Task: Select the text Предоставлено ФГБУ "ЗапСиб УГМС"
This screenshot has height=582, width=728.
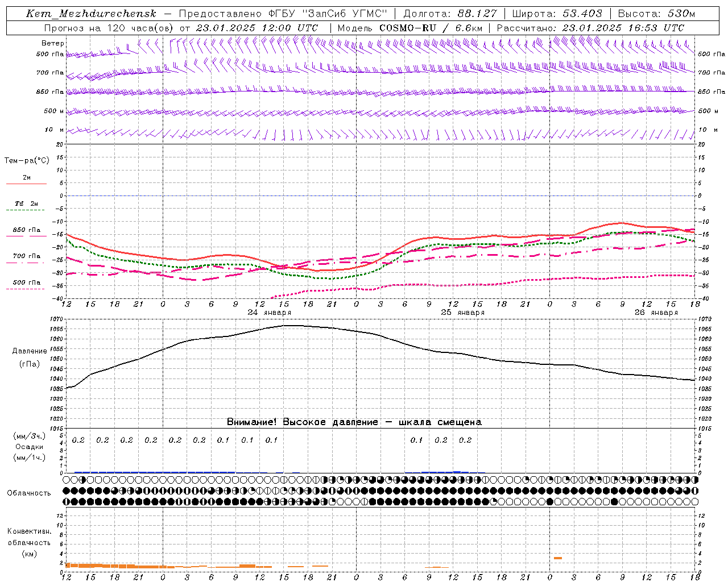Action: coord(283,14)
